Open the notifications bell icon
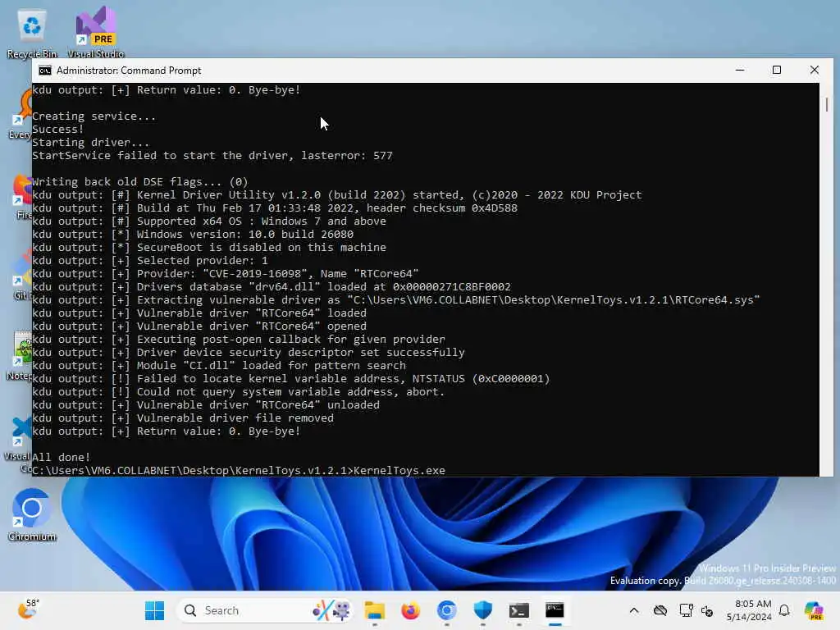Viewport: 840px width, 630px height. (x=784, y=610)
